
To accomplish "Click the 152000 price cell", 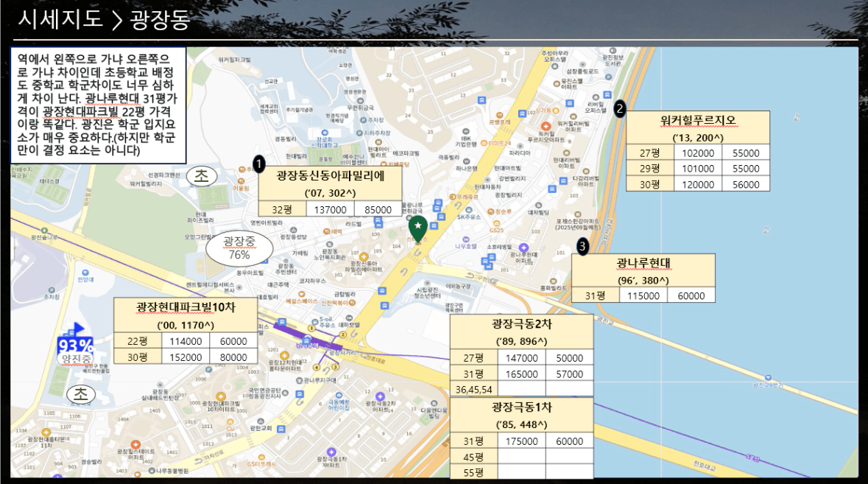I will [186, 357].
